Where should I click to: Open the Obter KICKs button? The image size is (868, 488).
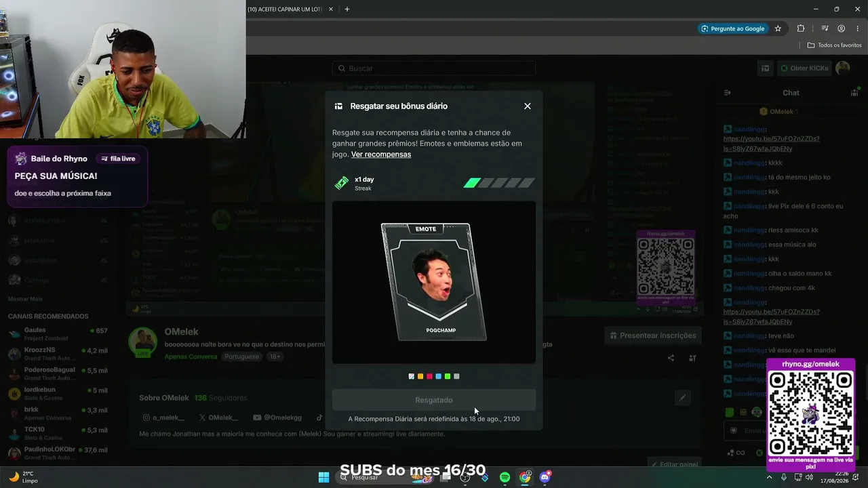tap(804, 68)
